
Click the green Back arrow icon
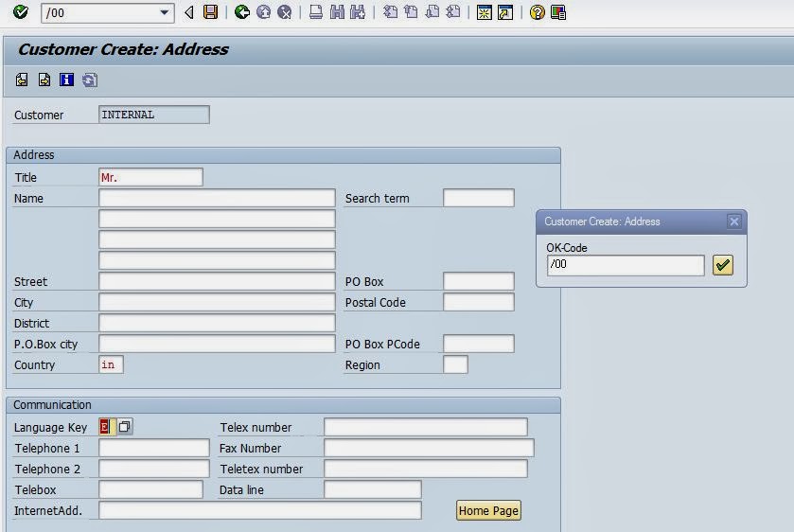click(x=242, y=12)
